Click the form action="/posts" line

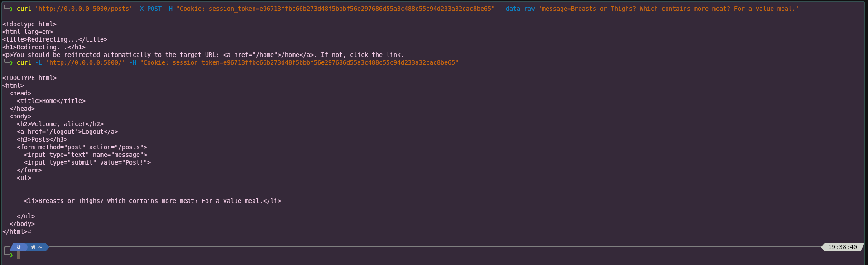point(82,147)
